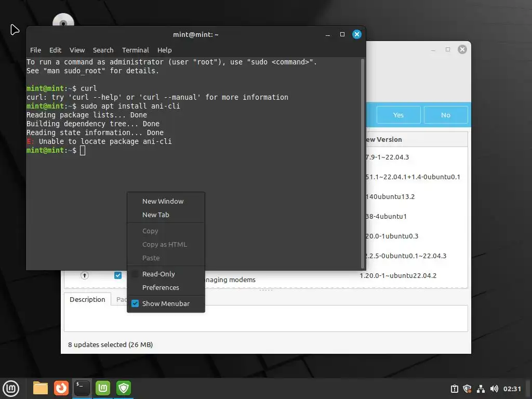The image size is (532, 399).
Task: Click the terminal vertical scrollbar
Action: pos(362,163)
